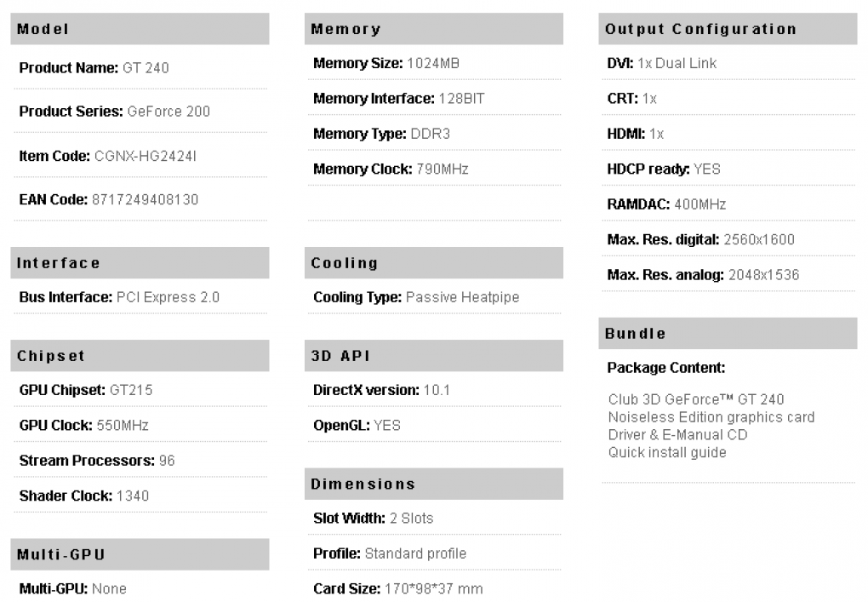Click the 3D API section header
This screenshot has height=602, width=868.
[x=433, y=356]
